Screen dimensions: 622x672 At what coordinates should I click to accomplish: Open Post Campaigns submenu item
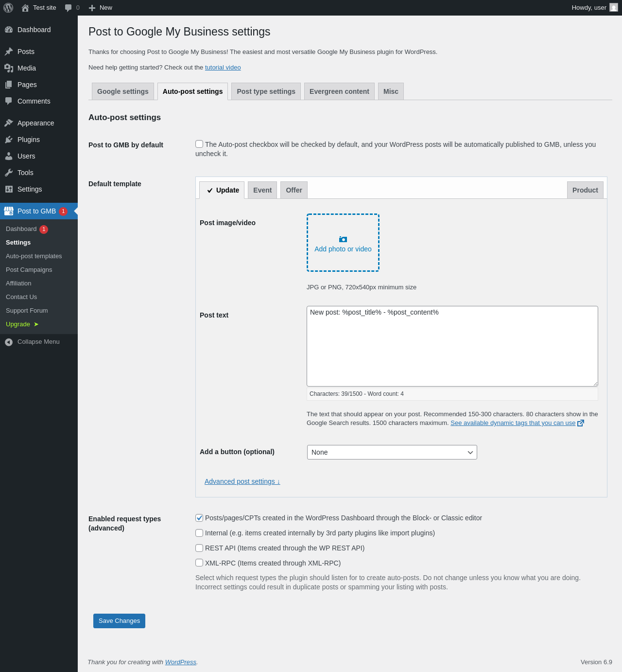(x=29, y=270)
